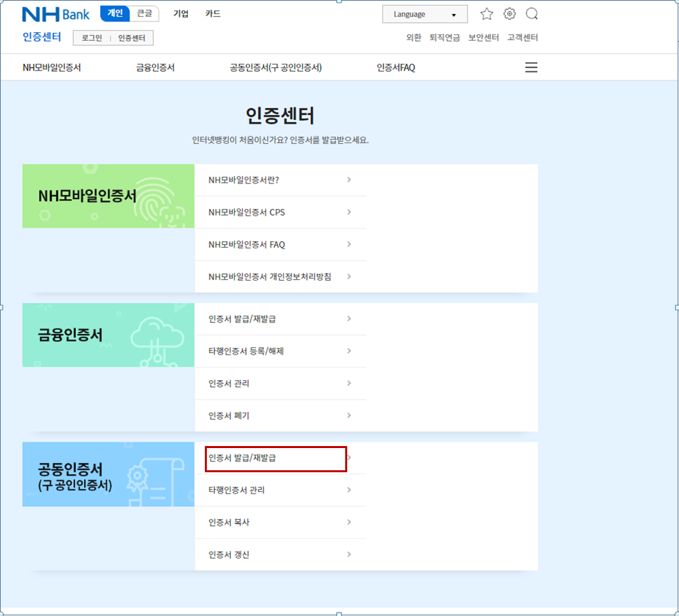Viewport: 679px width, 616px height.
Task: Open 보안센터 link
Action: pos(484,38)
